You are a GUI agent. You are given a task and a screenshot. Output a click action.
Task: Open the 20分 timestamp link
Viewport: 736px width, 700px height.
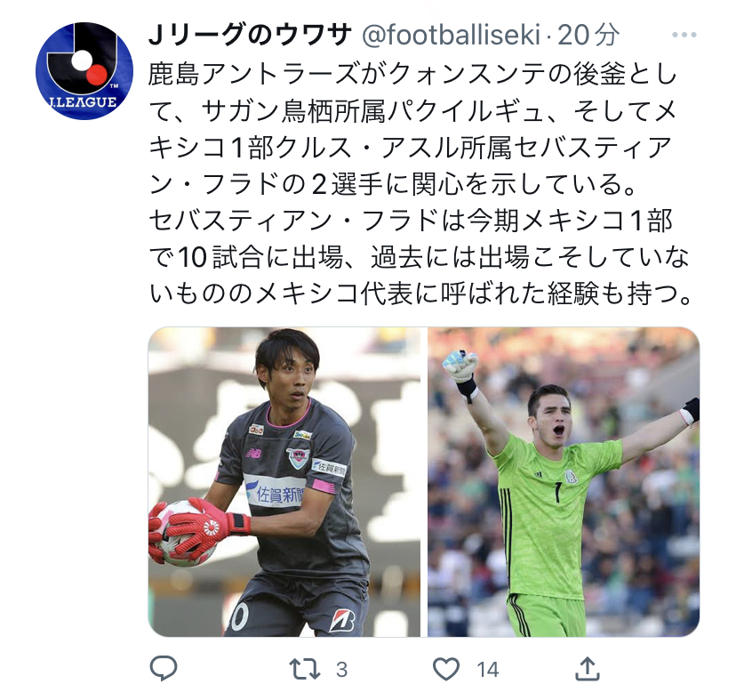(x=588, y=36)
